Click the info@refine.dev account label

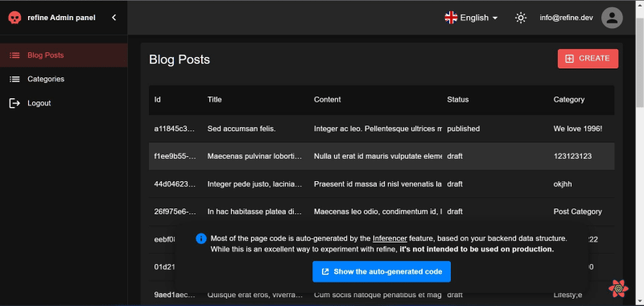pos(566,18)
